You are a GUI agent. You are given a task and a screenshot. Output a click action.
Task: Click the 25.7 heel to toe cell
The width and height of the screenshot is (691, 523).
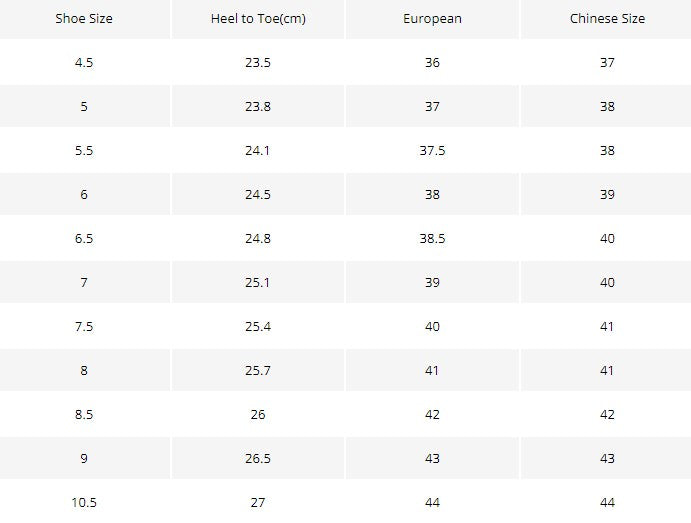(x=258, y=371)
